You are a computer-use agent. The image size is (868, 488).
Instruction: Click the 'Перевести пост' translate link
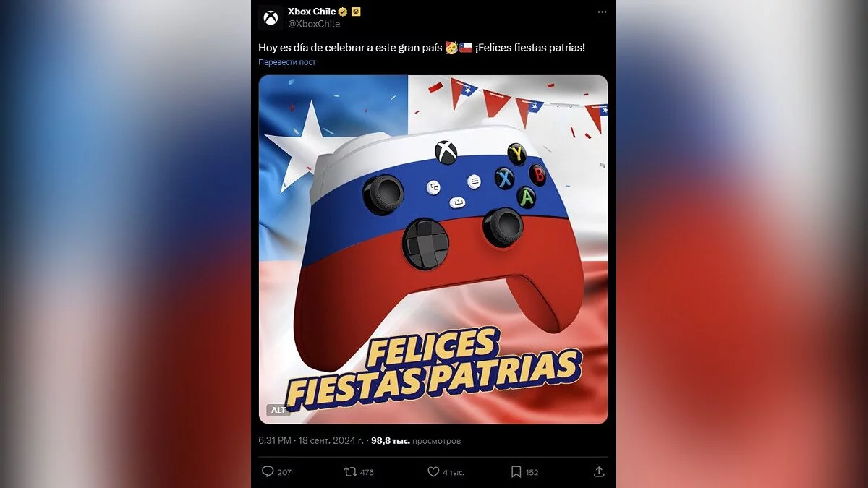click(x=287, y=62)
